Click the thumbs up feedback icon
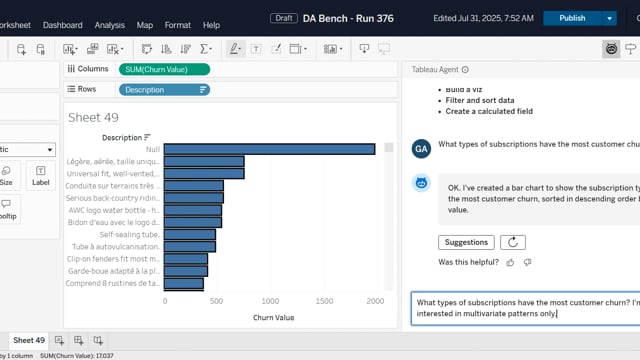640x360 pixels. (510, 262)
